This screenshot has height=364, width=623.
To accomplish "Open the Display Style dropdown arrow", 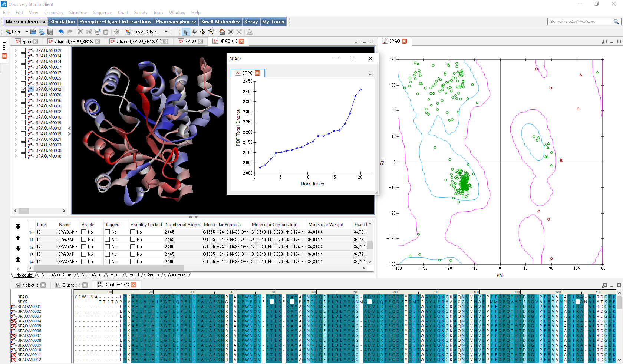I will click(x=166, y=32).
